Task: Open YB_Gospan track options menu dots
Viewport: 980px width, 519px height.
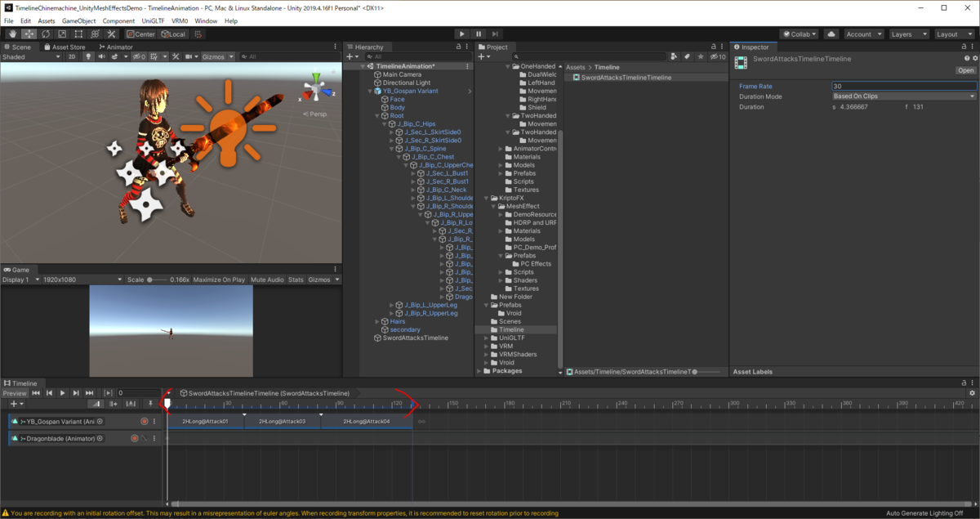Action: pos(155,421)
